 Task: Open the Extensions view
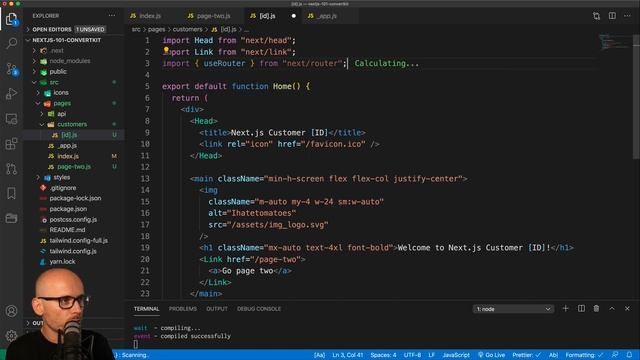pyautogui.click(x=11, y=144)
